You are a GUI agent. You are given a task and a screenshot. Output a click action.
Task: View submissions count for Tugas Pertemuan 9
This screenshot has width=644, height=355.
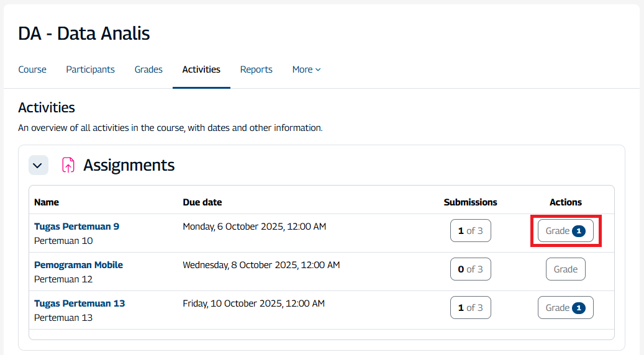(470, 231)
